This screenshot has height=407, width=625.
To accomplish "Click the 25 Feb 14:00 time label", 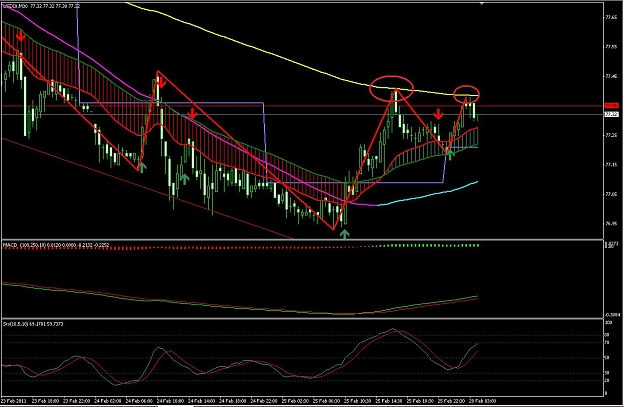I will pos(389,401).
